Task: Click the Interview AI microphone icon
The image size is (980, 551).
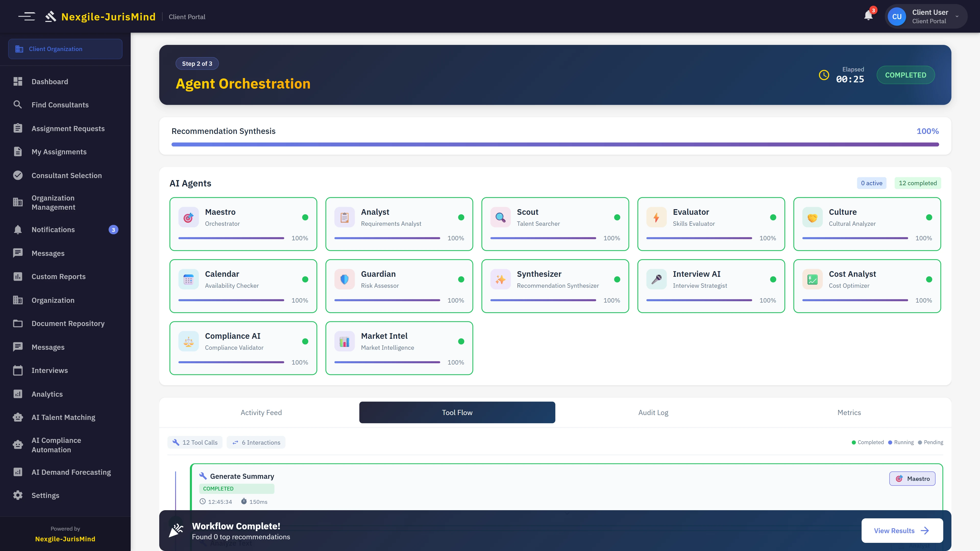Action: [x=656, y=279]
